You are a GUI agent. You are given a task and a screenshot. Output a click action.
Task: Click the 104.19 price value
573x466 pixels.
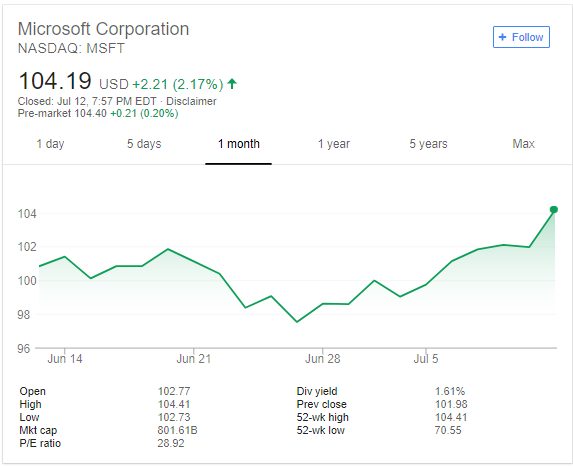[x=55, y=81]
